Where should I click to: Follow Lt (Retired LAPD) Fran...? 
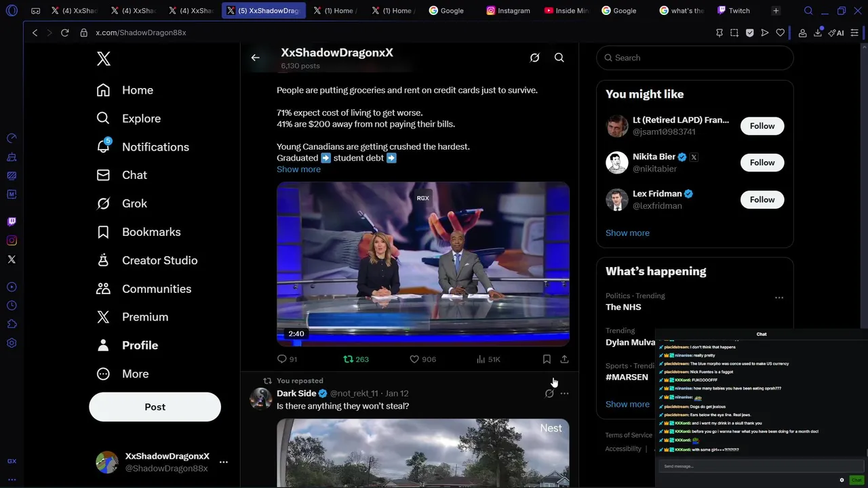pyautogui.click(x=762, y=126)
